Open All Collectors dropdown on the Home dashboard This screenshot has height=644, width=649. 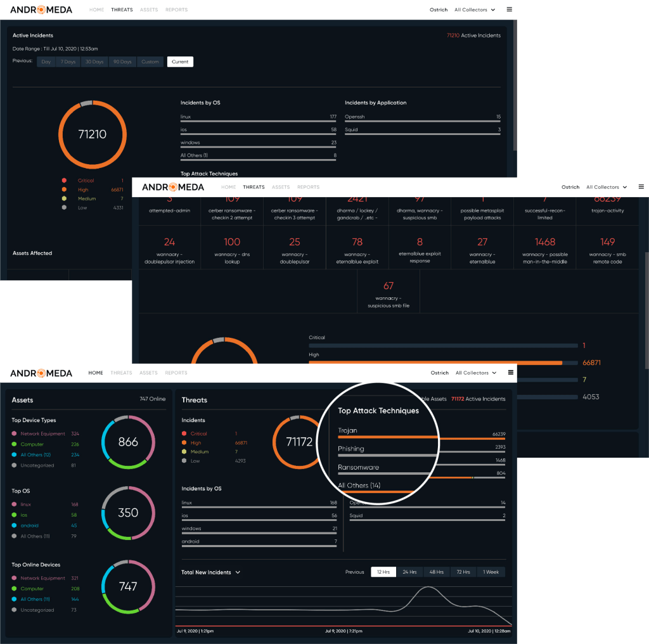[x=472, y=373]
